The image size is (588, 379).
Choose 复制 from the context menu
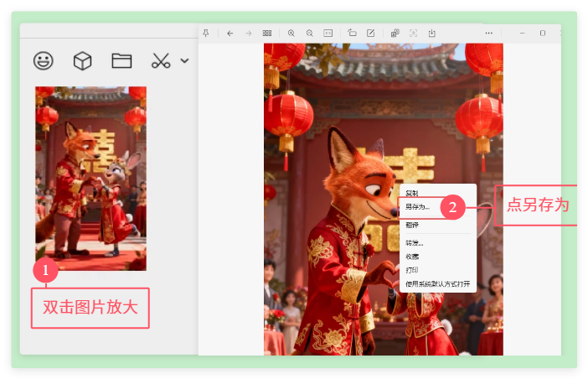[x=412, y=193]
